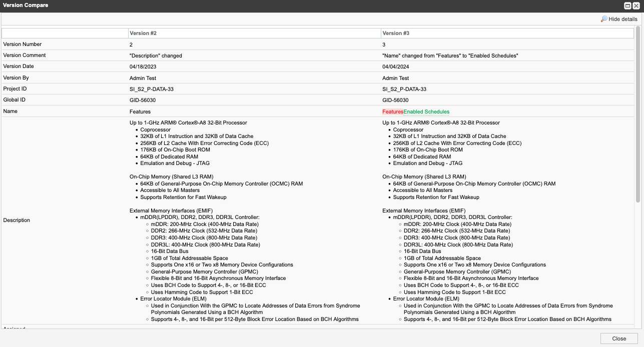Click Admin Test in the Version #3 column
Viewport: 644px width, 347px height.
(396, 78)
